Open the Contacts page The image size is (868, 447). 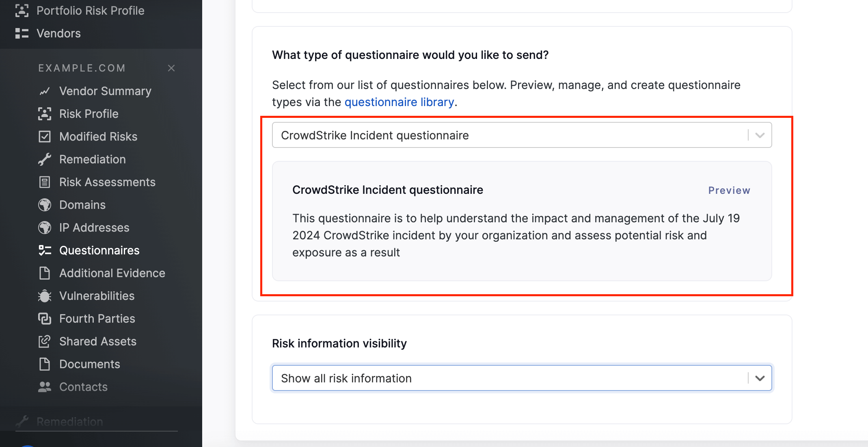84,387
